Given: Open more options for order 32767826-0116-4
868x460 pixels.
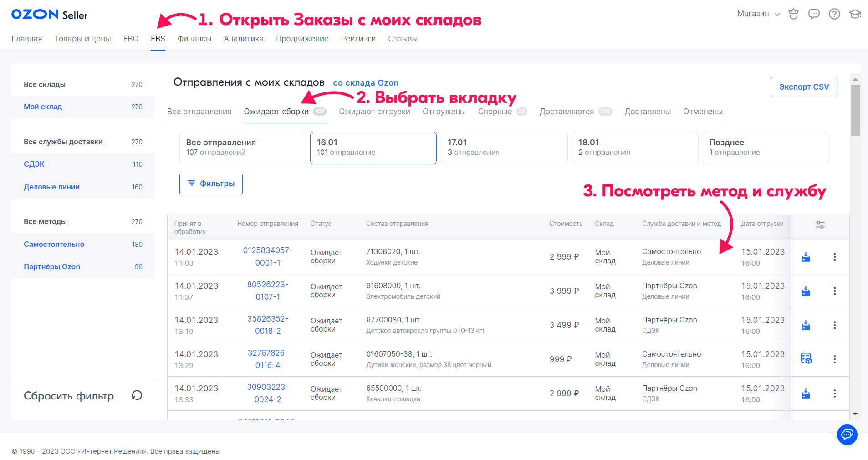Looking at the screenshot, I should pyautogui.click(x=834, y=359).
